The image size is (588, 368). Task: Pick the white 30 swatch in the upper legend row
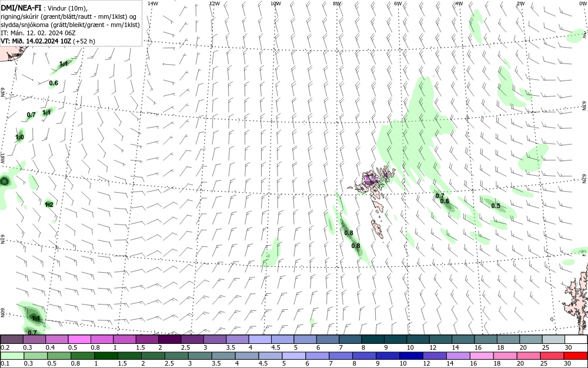tap(576, 340)
